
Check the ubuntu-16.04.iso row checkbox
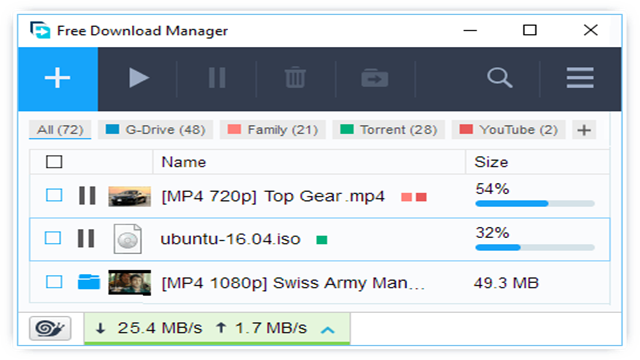[x=53, y=238]
